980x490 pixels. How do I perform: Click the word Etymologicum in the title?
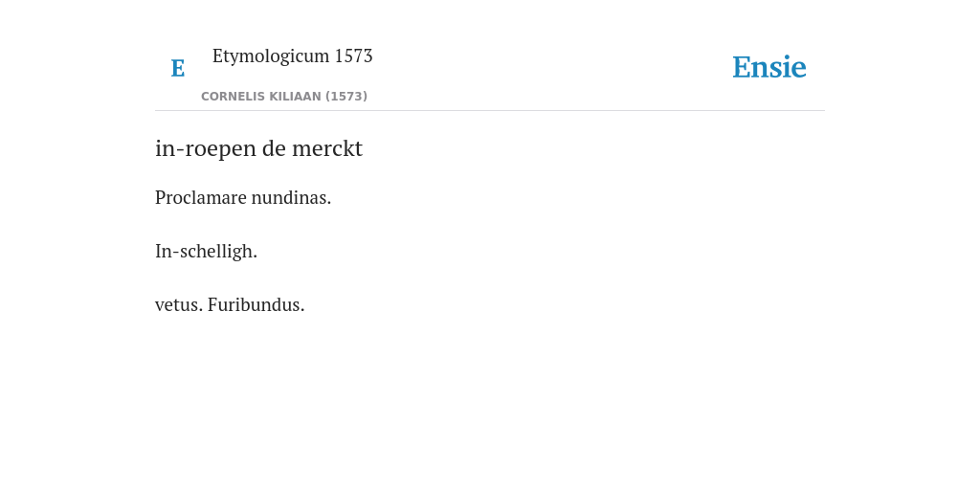pyautogui.click(x=271, y=56)
